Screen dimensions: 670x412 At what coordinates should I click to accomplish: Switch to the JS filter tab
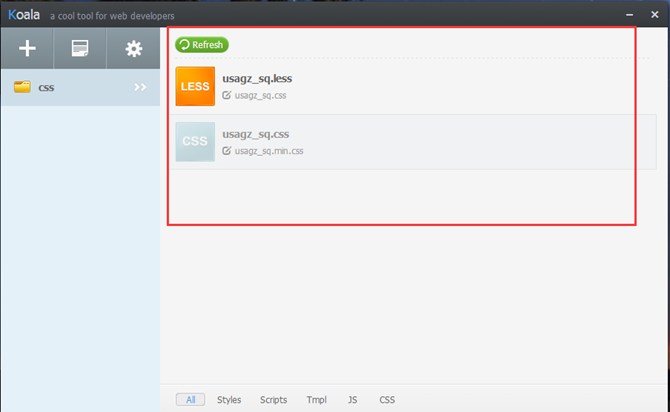[353, 400]
